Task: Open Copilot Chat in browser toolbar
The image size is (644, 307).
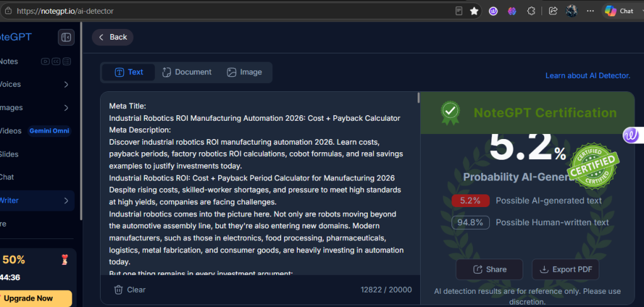Action: coord(619,11)
